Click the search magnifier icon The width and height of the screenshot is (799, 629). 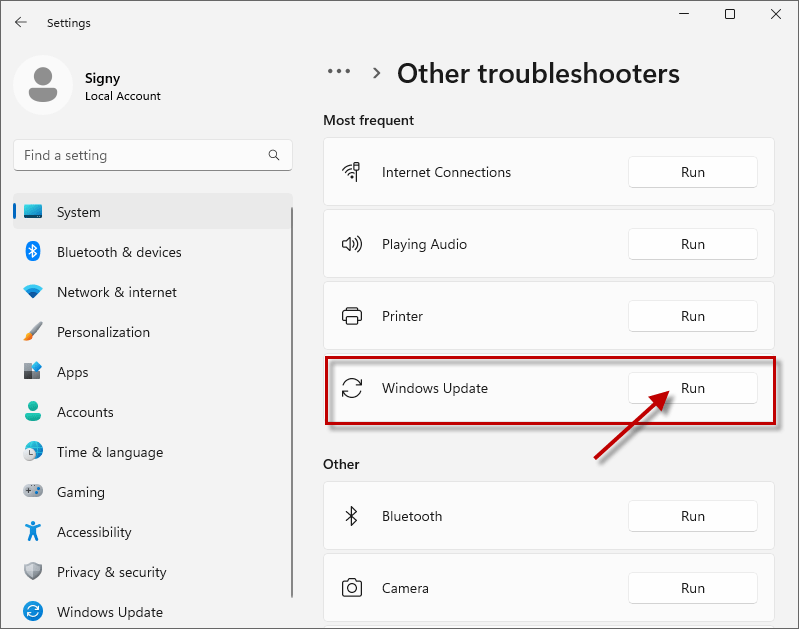pyautogui.click(x=274, y=155)
